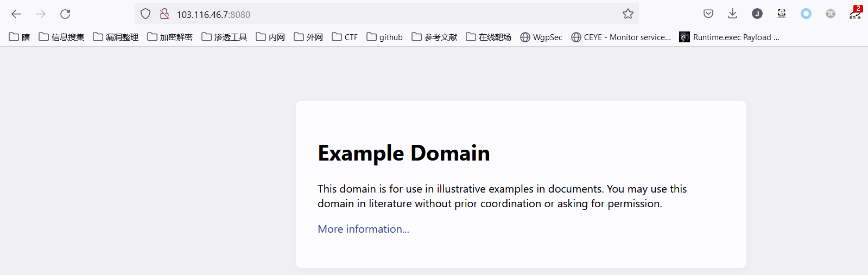Expand the 漏洞整理 bookmark folder
This screenshot has height=275, width=868.
point(116,37)
